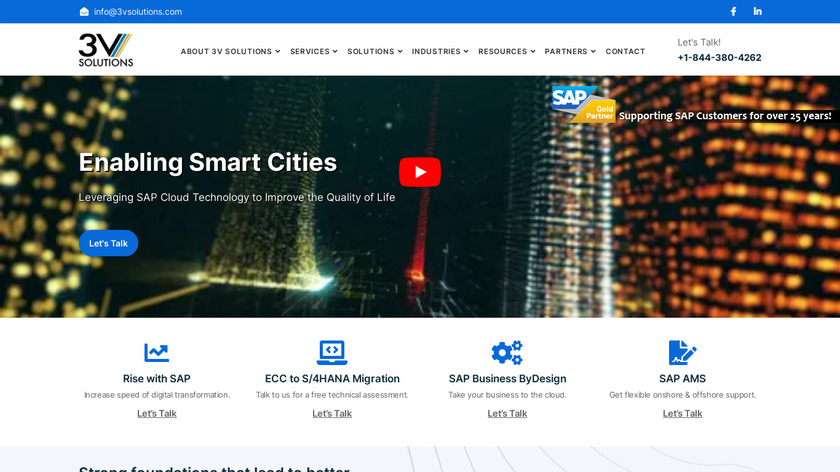The width and height of the screenshot is (840, 472).
Task: Click the ECC to S/4HANA laptop icon
Action: pos(332,353)
